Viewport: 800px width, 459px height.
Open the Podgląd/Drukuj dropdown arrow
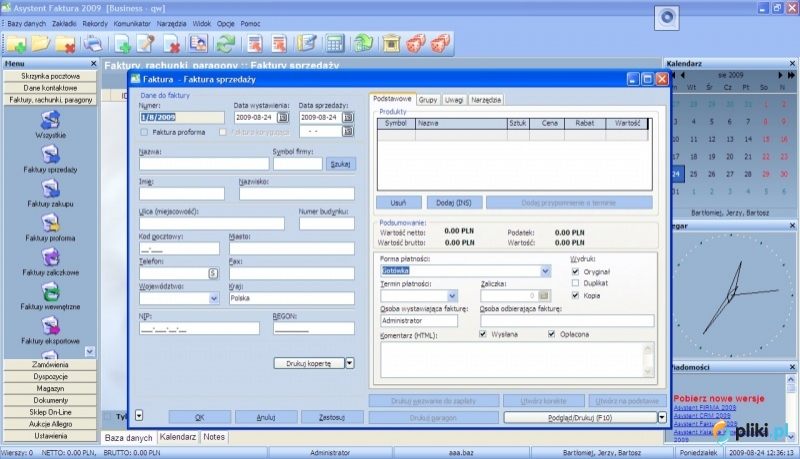(x=662, y=418)
